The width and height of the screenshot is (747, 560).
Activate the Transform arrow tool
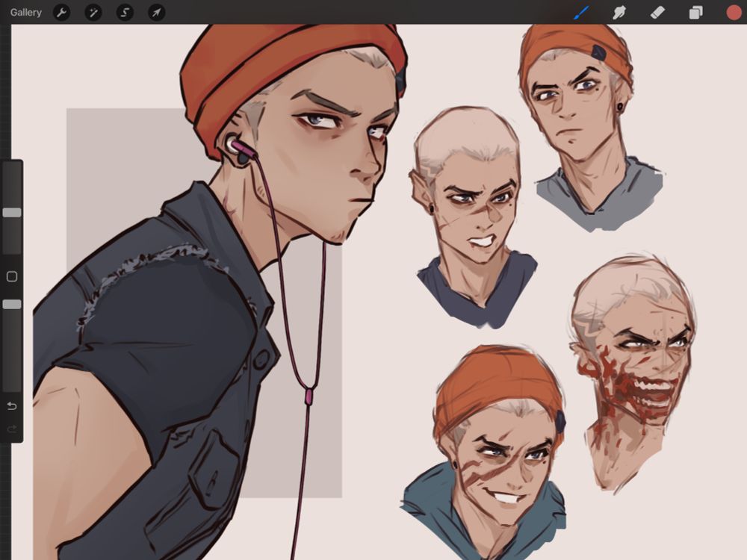pyautogui.click(x=157, y=13)
